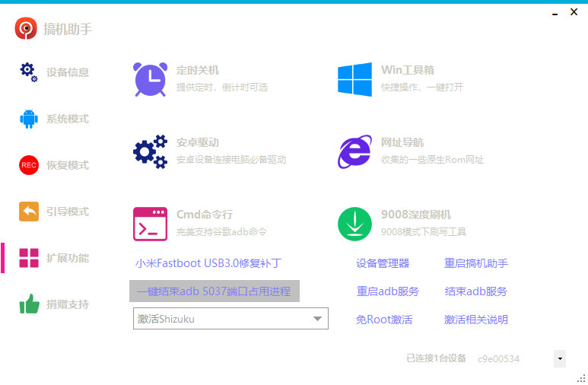Open the Cmd命令行 terminal icon
Image resolution: width=588 pixels, height=385 pixels.
coord(150,224)
